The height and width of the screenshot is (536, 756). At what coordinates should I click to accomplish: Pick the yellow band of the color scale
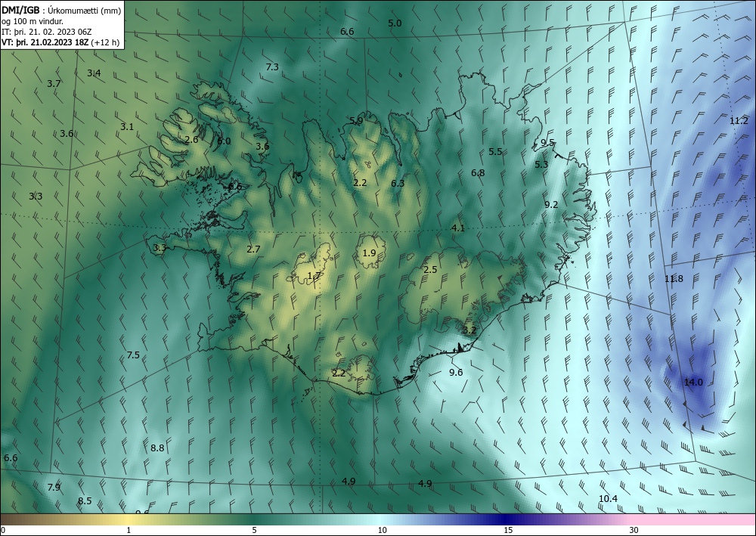tap(126, 519)
